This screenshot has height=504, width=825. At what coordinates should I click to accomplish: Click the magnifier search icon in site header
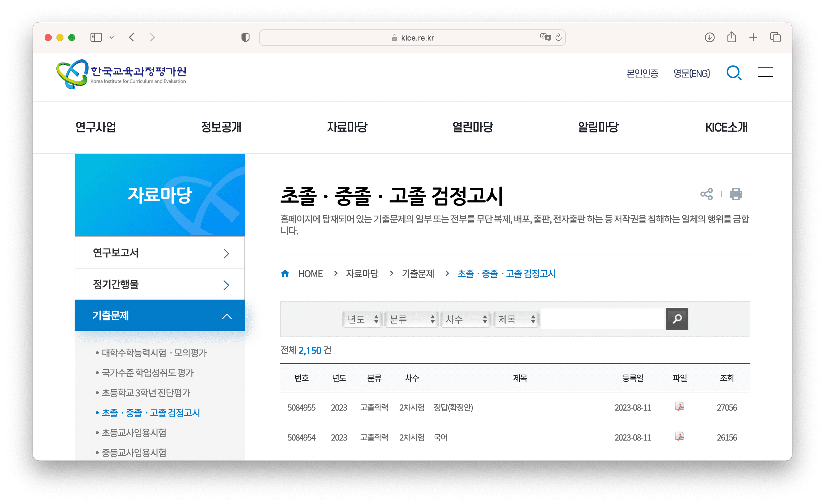[734, 73]
